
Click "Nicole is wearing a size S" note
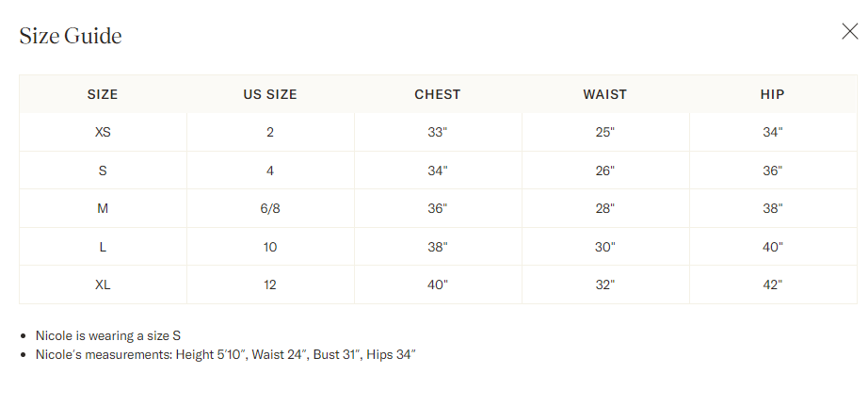(108, 335)
